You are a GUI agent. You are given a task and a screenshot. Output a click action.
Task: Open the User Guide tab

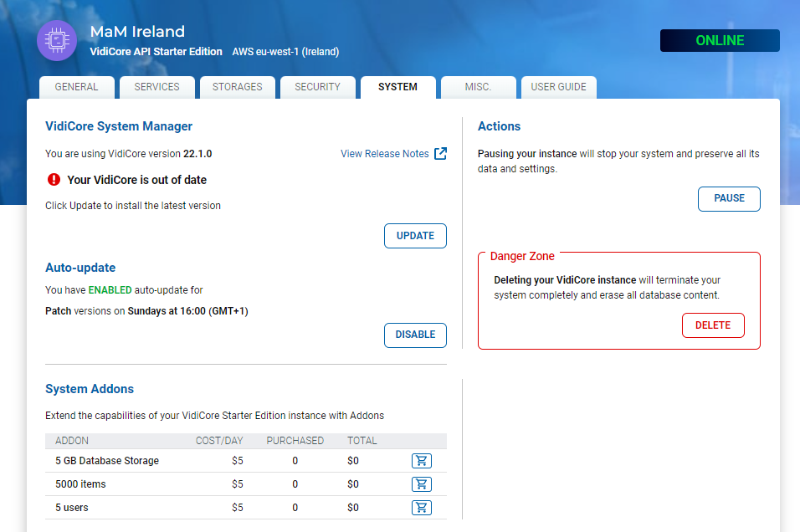pyautogui.click(x=558, y=87)
